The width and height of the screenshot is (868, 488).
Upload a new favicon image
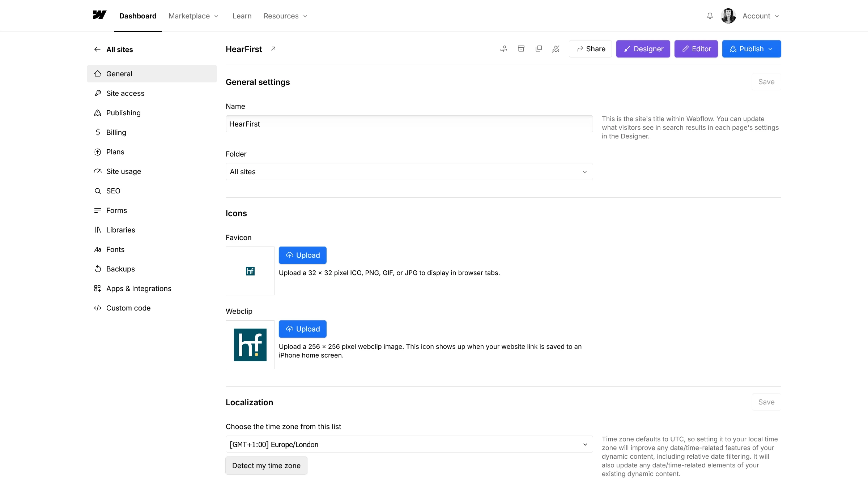(x=302, y=255)
